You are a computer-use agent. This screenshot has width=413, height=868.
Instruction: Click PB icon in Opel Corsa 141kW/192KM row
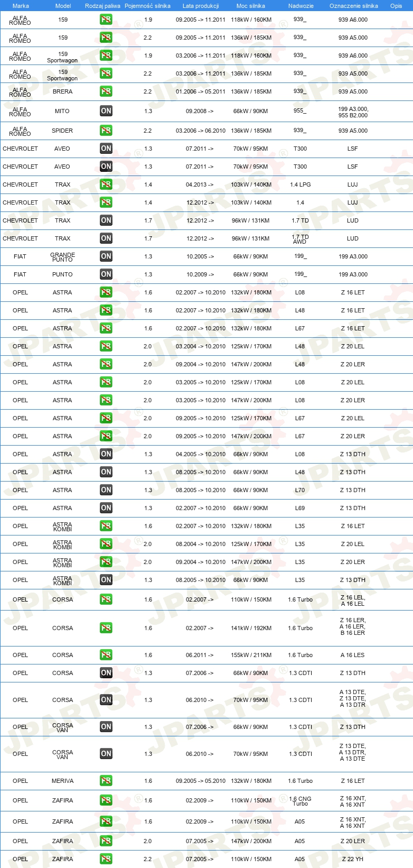[x=106, y=628]
